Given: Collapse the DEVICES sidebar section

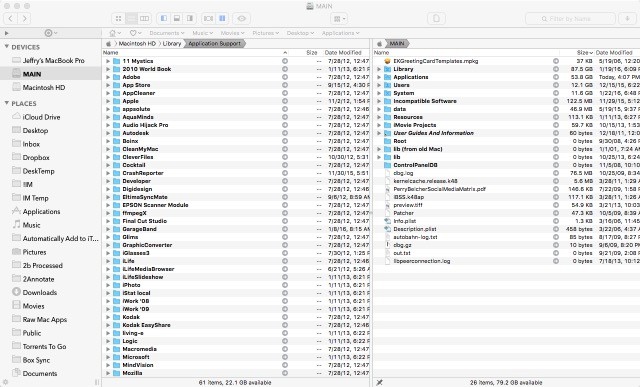Looking at the screenshot, I should tap(7, 47).
